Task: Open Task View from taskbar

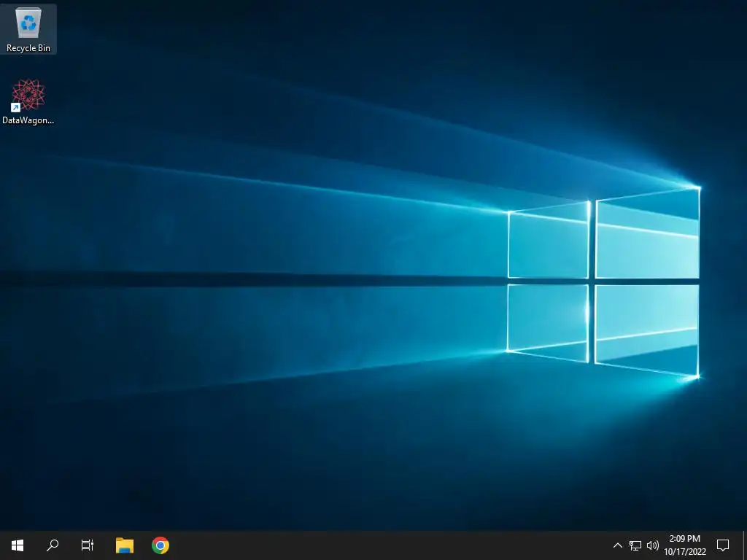Action: 88,545
